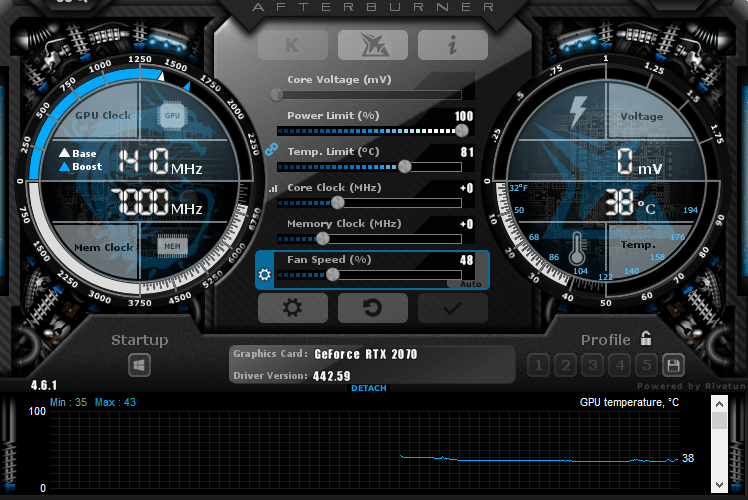This screenshot has width=748, height=500.
Task: Apply settings with the checkmark button
Action: (453, 308)
